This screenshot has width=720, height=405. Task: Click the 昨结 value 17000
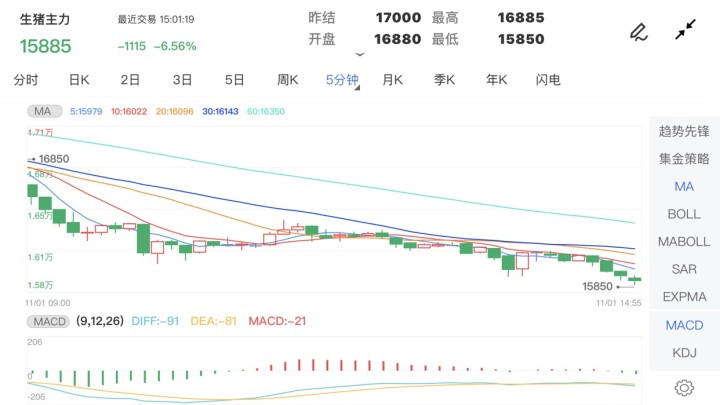[398, 17]
